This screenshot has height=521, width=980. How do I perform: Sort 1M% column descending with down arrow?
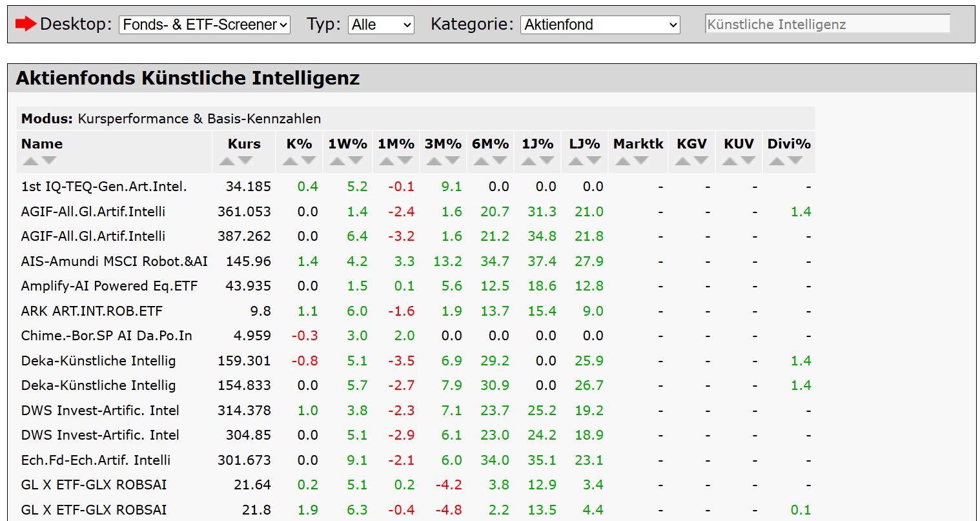405,161
